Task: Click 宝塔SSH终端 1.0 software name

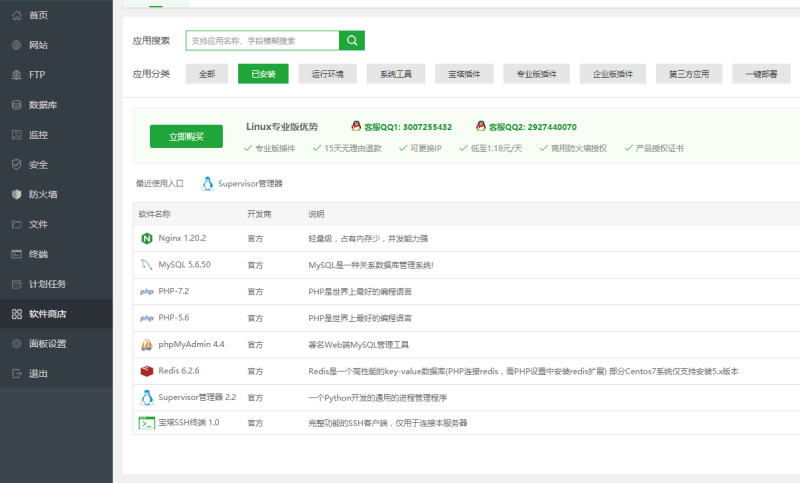Action: 189,422
